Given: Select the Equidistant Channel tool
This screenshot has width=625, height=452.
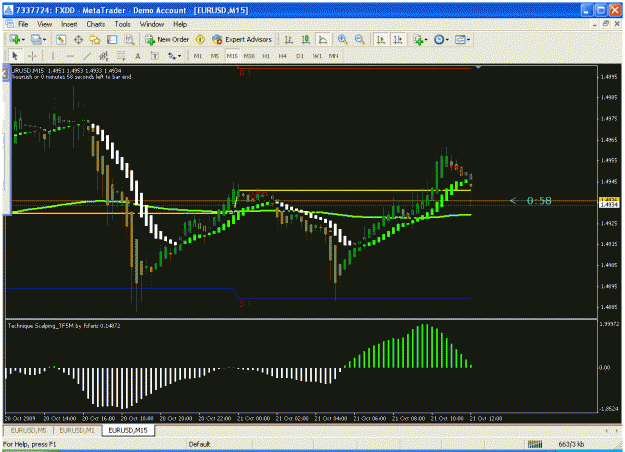Looking at the screenshot, I should point(104,56).
